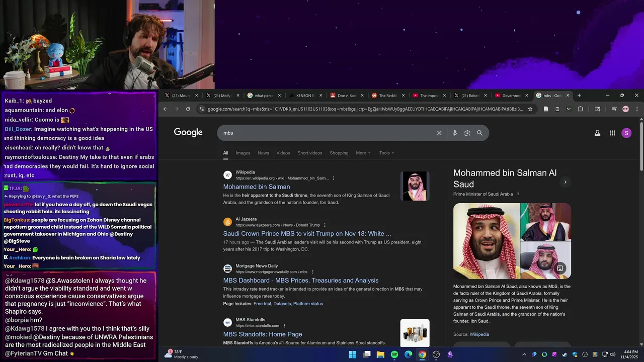Open File Explorer from the taskbar
644x362 pixels.
(x=380, y=354)
